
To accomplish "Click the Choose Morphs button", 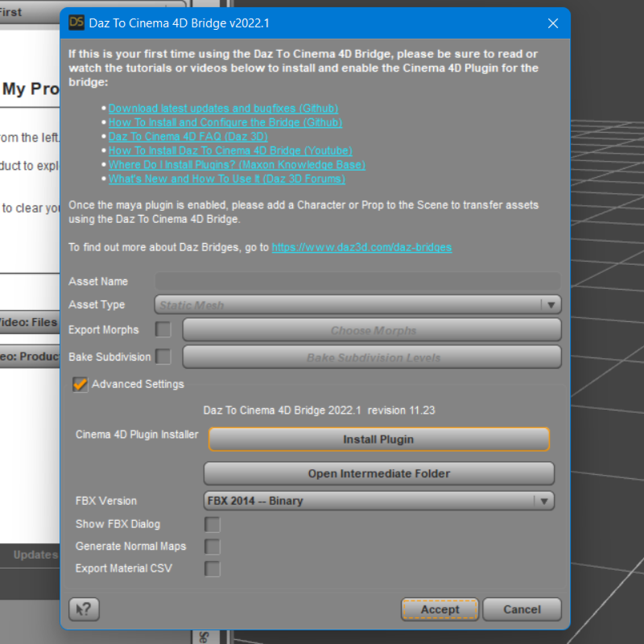I will [x=372, y=330].
